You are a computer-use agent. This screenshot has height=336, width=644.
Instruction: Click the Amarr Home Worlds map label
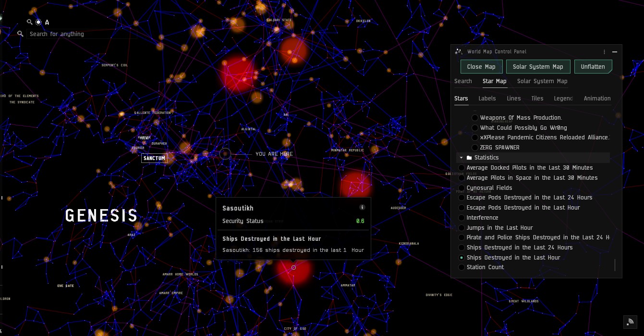(x=180, y=274)
